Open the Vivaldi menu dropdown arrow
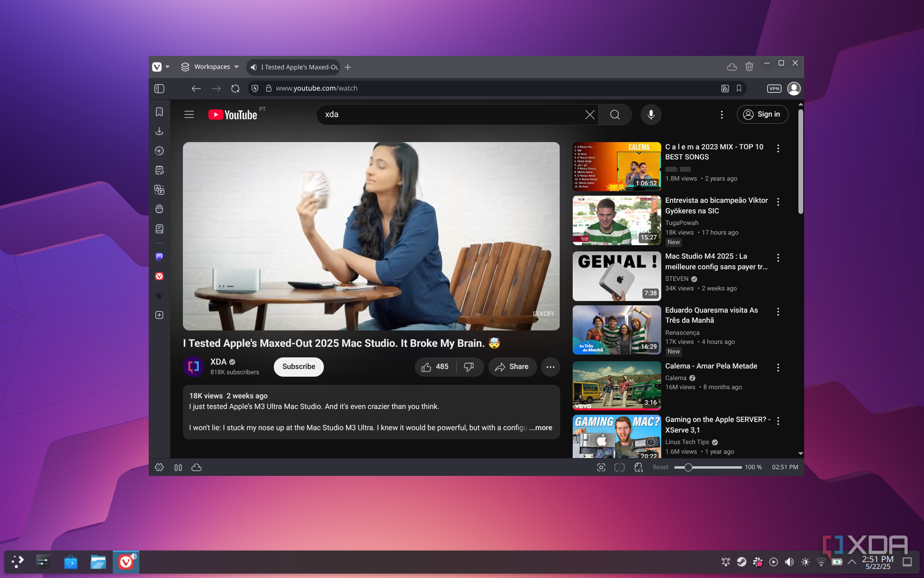 pyautogui.click(x=167, y=67)
